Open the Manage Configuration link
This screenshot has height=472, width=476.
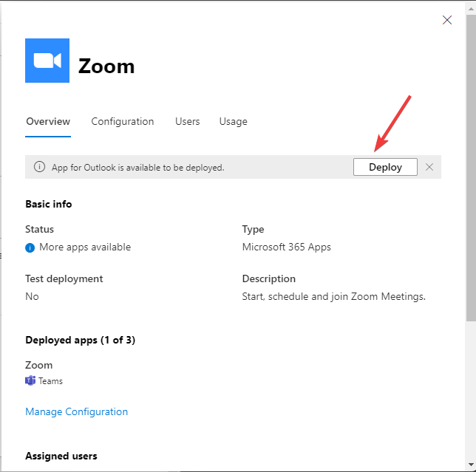point(76,411)
